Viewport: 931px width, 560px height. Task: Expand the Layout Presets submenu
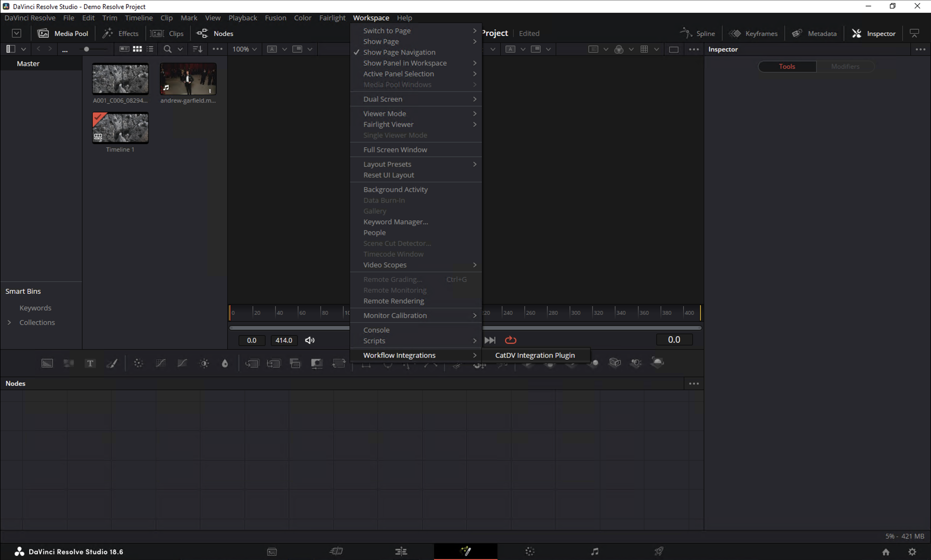point(416,164)
